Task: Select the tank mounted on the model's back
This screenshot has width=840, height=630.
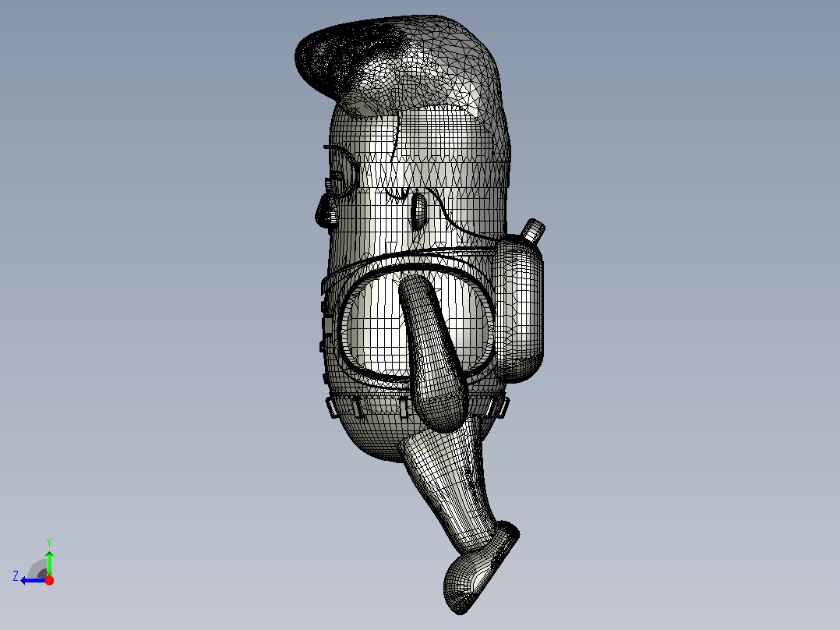Action: [x=519, y=308]
